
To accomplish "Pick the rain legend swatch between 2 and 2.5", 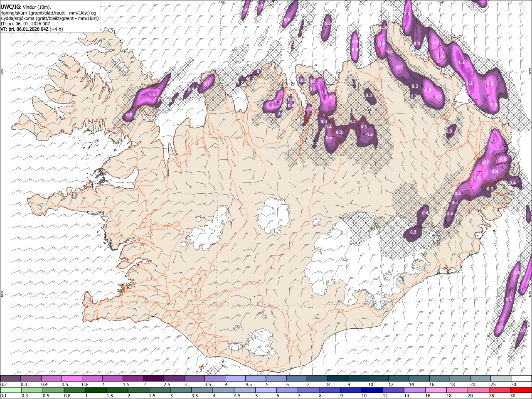I will tap(138, 390).
